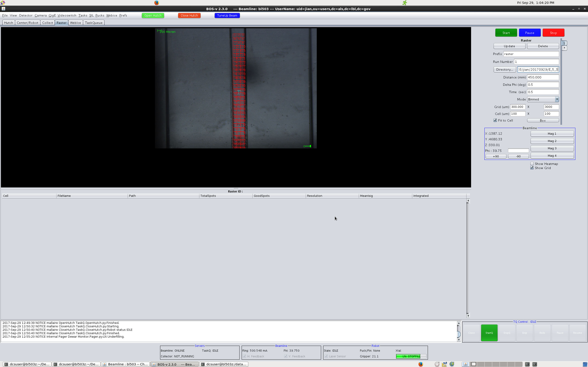Disable the Show Grid checkbox
The width and height of the screenshot is (588, 367).
[532, 168]
